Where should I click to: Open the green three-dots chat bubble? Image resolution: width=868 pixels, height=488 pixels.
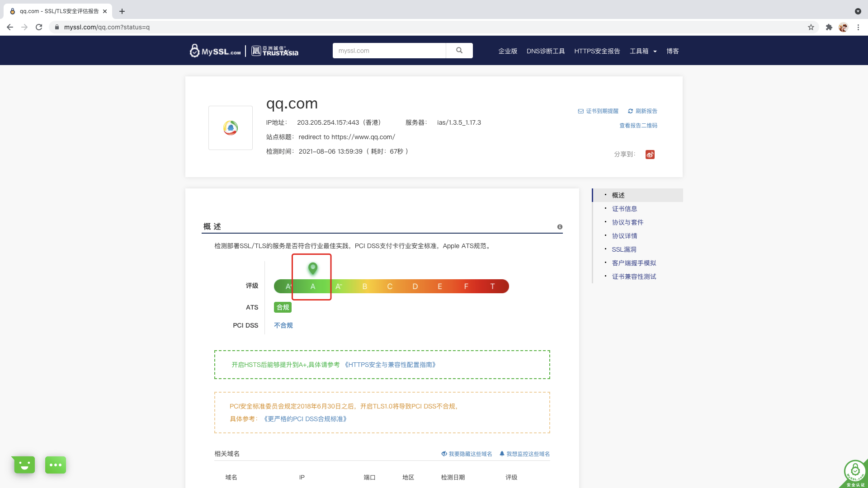[56, 465]
